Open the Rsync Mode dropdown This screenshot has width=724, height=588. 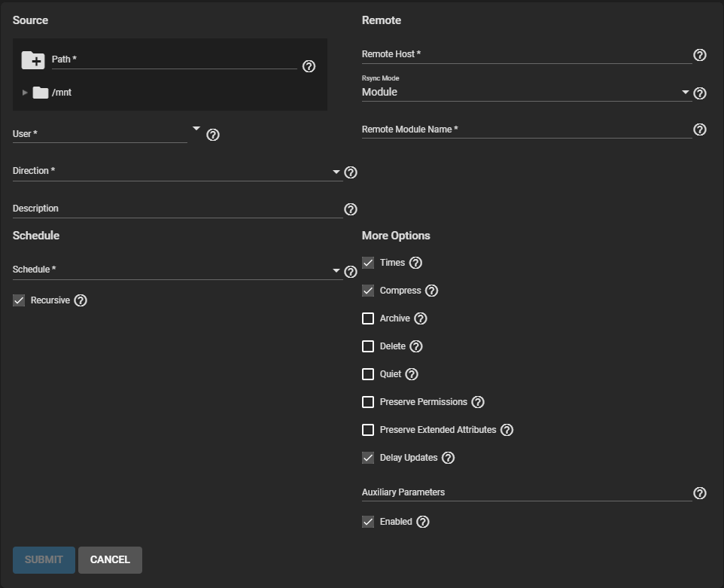tap(525, 93)
